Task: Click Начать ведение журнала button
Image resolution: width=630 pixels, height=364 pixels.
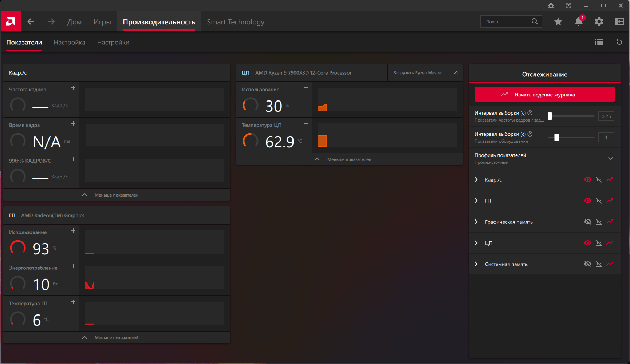Action: tap(544, 94)
